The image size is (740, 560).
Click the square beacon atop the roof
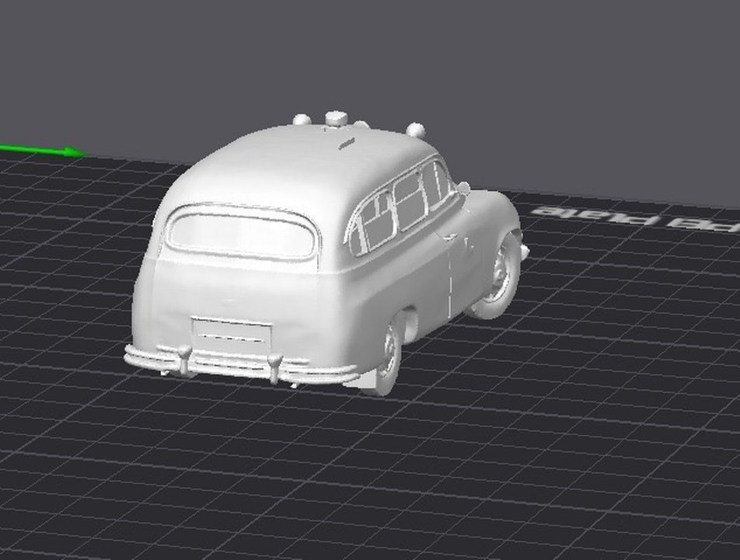338,117
